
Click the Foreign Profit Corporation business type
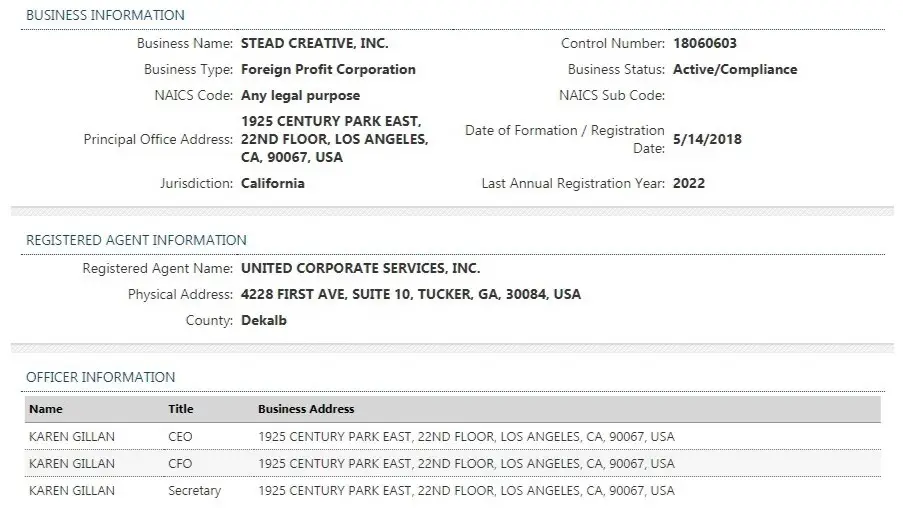pos(328,69)
